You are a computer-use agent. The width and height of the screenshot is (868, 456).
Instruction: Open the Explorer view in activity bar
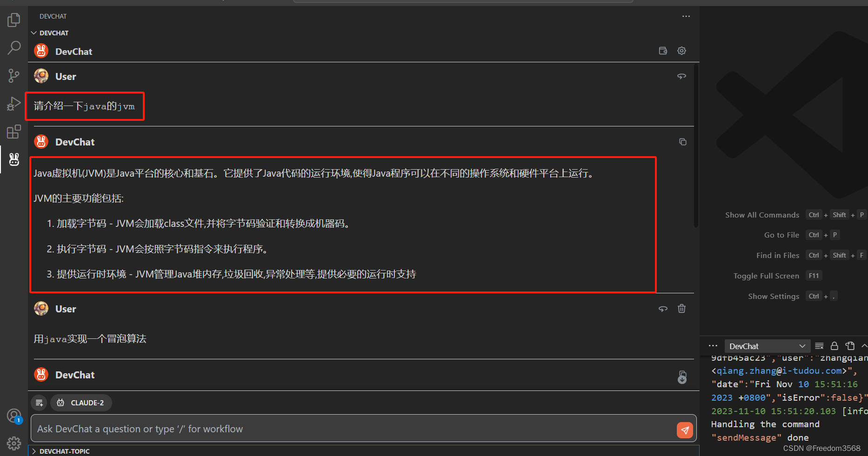click(x=14, y=20)
